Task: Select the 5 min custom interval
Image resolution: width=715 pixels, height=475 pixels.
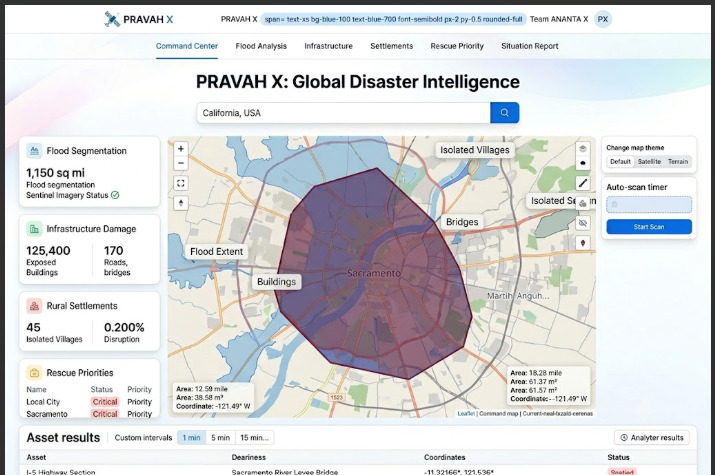Action: coord(221,438)
